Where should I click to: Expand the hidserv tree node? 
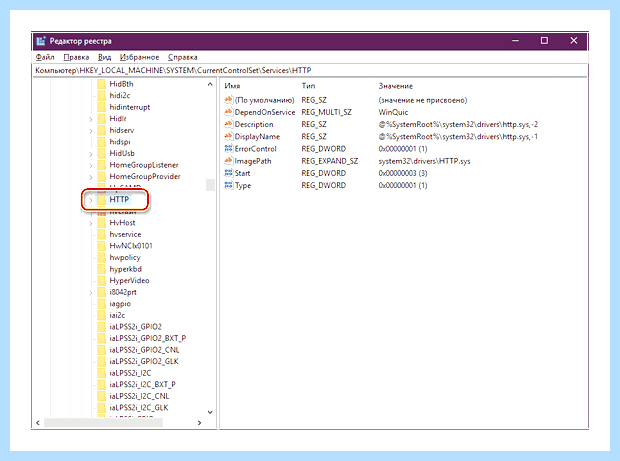(x=91, y=130)
